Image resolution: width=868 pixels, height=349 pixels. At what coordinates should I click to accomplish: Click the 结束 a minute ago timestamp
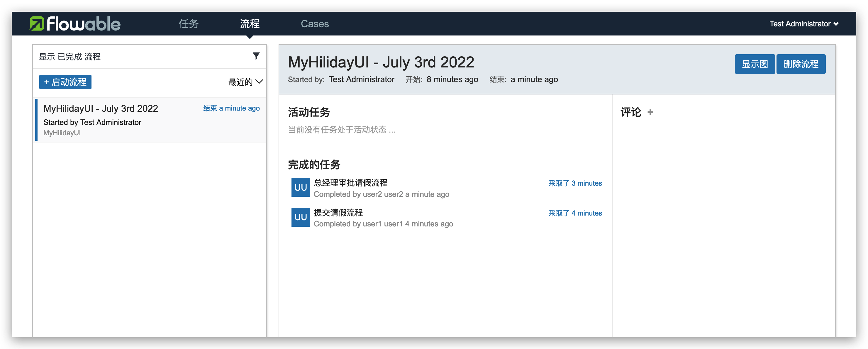[231, 108]
